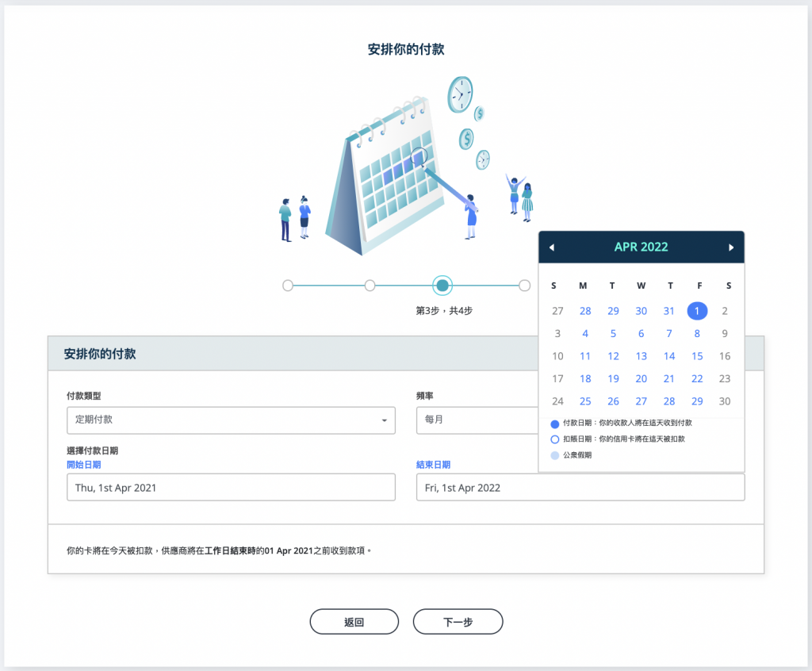This screenshot has width=812, height=671.
Task: Select active step 3 marker
Action: [442, 286]
